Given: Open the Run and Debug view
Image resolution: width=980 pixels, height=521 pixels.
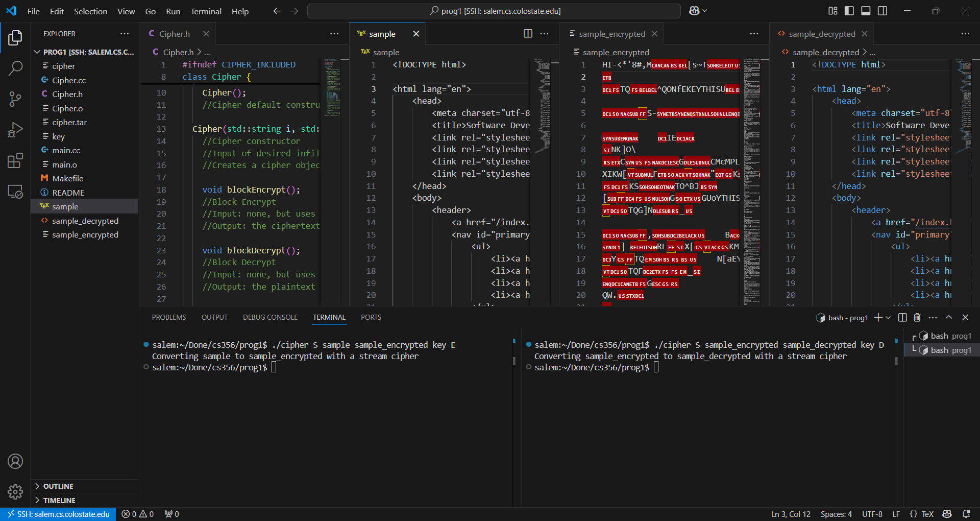Looking at the screenshot, I should 15,130.
